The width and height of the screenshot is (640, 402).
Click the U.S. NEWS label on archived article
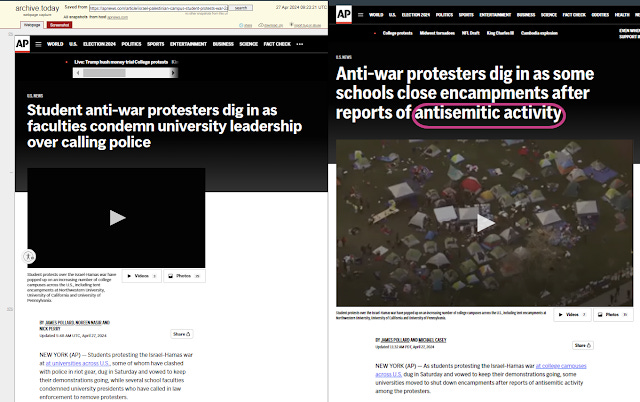[x=35, y=96]
